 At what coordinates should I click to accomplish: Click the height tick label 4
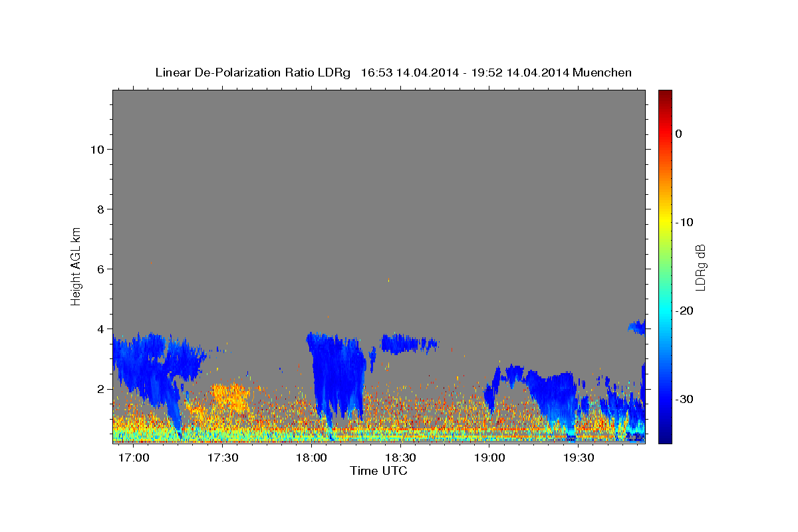pyautogui.click(x=99, y=329)
